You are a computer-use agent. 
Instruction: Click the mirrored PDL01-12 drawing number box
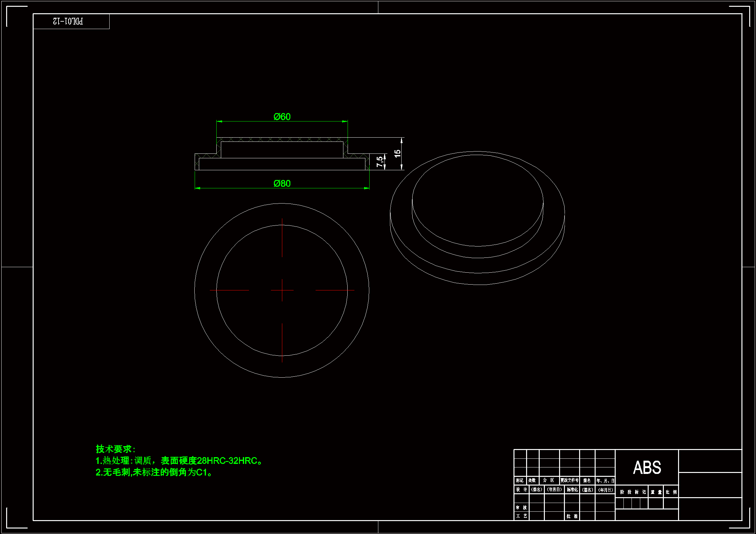[x=69, y=21]
